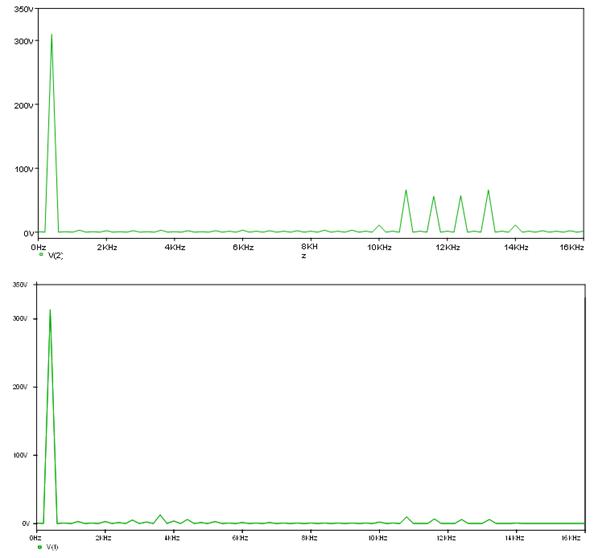594x558 pixels.
Task: Click the green V(1) legend marker
Action: point(40,547)
